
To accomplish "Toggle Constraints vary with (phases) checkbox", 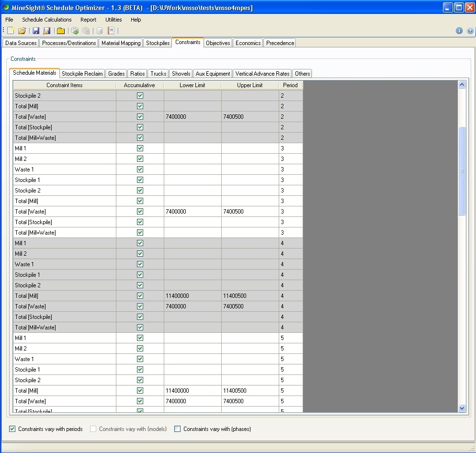I will coord(177,429).
